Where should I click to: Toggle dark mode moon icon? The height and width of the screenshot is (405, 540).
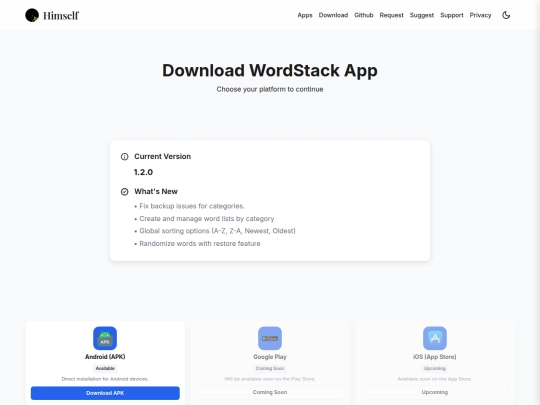[x=506, y=15]
